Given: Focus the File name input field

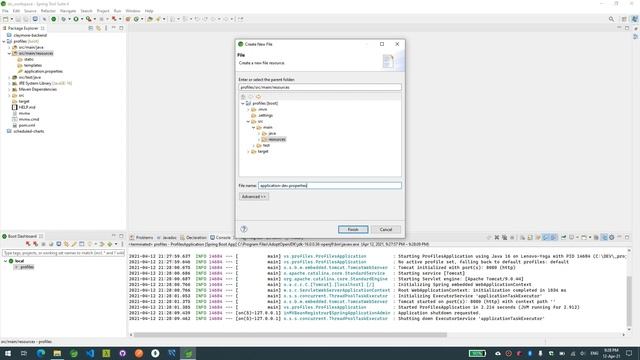Looking at the screenshot, I should pos(330,185).
